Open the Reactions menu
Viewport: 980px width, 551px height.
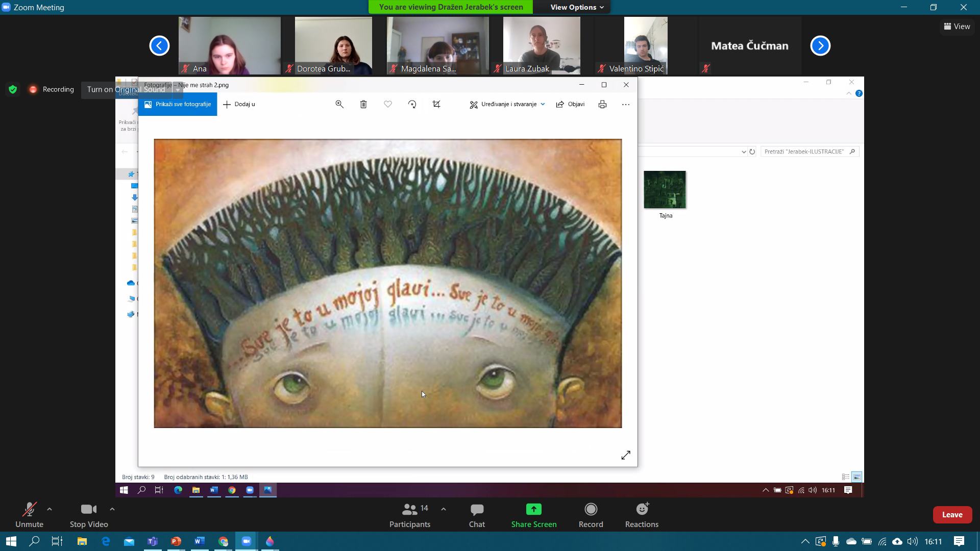click(x=642, y=515)
